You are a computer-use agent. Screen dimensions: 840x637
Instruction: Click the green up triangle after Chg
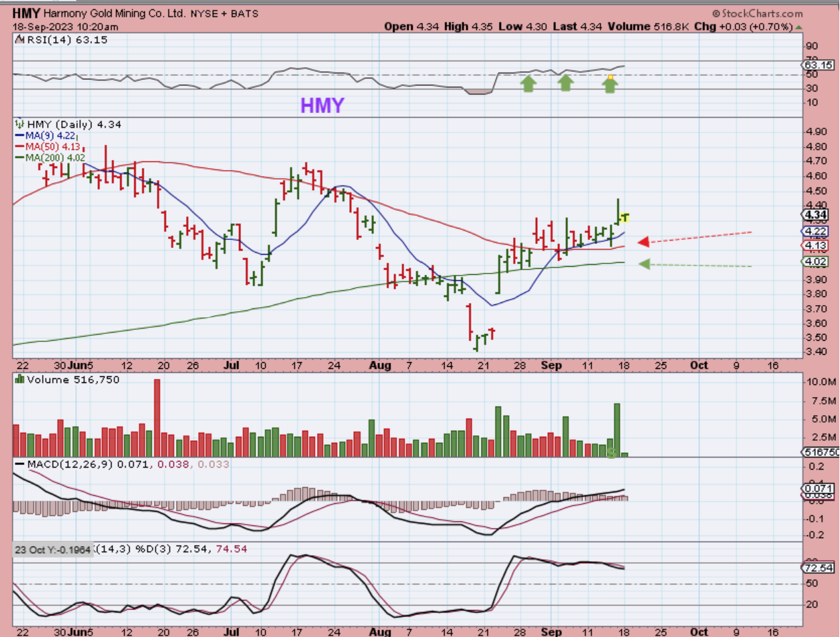pos(798,27)
